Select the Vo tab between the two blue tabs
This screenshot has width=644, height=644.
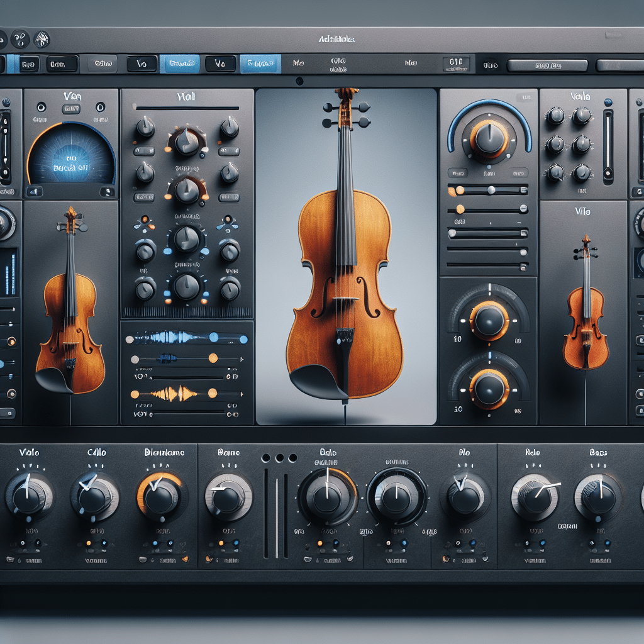click(x=220, y=64)
